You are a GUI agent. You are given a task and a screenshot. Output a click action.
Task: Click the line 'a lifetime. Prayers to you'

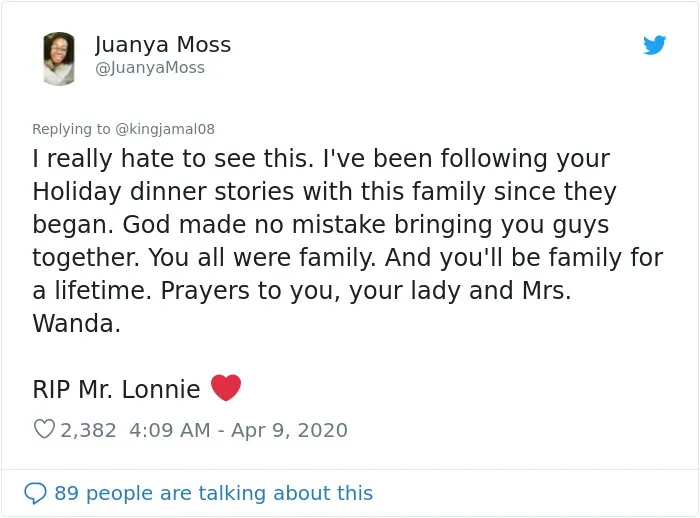coord(302,291)
